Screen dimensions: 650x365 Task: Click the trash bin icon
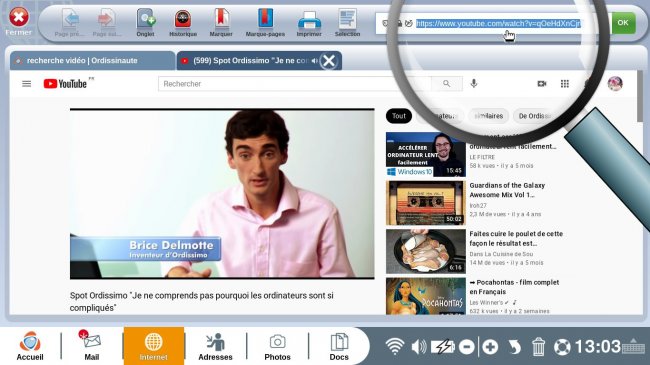coord(538,347)
